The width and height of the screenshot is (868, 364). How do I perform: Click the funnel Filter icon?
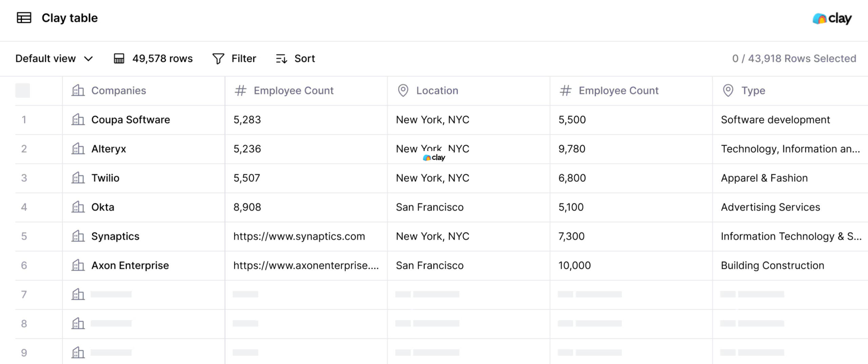click(x=218, y=59)
